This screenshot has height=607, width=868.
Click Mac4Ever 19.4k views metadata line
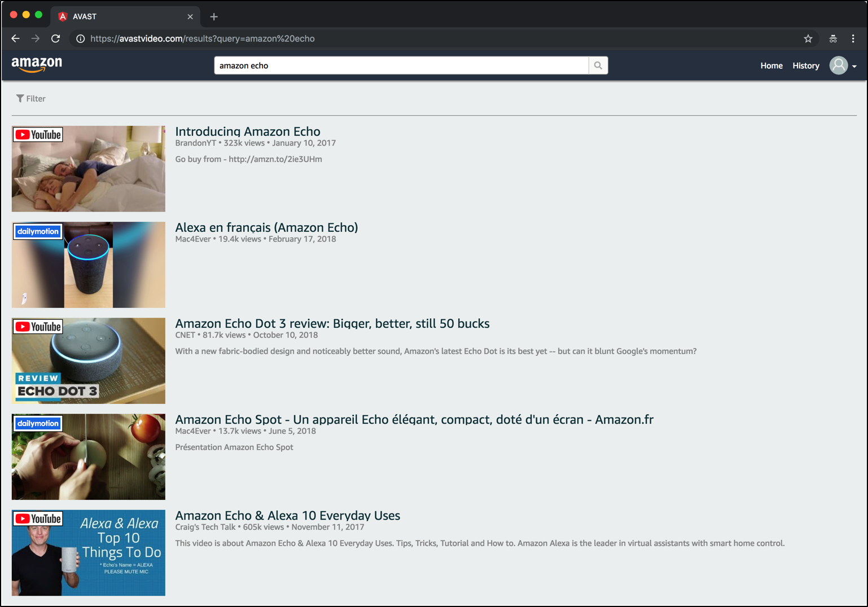click(255, 239)
